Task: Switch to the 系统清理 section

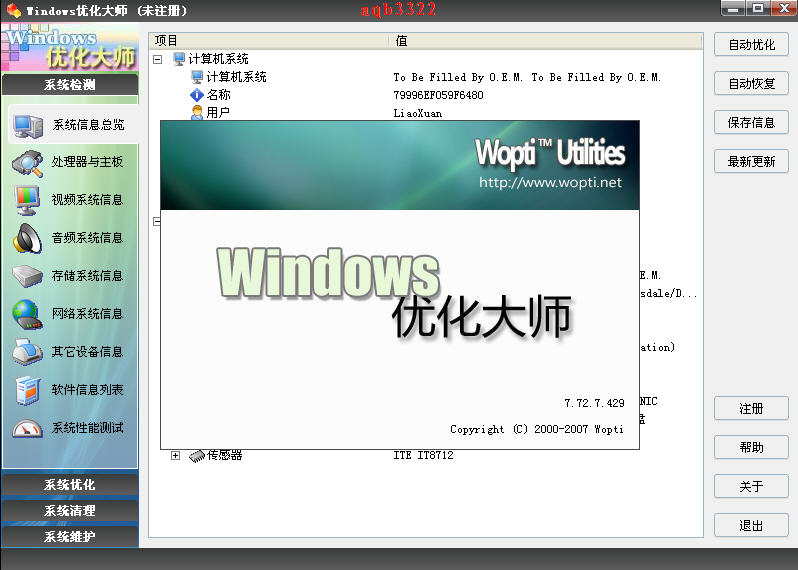Action: [70, 510]
